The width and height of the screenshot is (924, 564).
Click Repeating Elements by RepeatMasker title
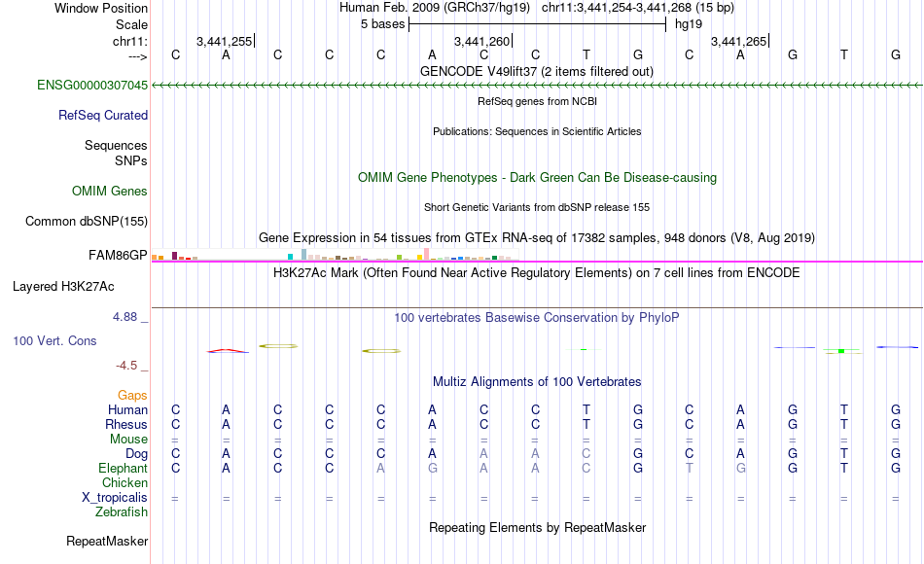[538, 527]
